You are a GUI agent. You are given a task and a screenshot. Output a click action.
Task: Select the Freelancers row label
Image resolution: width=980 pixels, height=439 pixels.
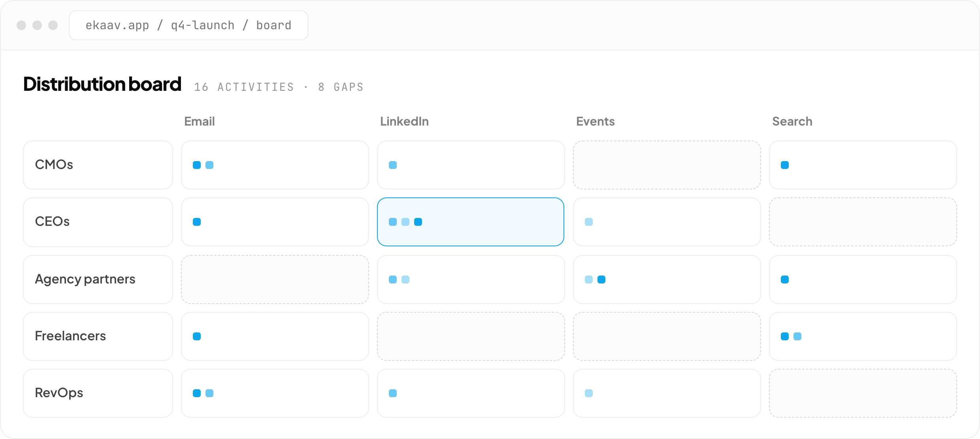point(98,336)
